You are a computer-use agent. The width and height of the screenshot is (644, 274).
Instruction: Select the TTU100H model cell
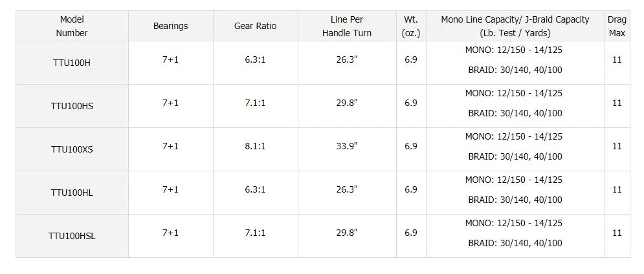(x=72, y=63)
